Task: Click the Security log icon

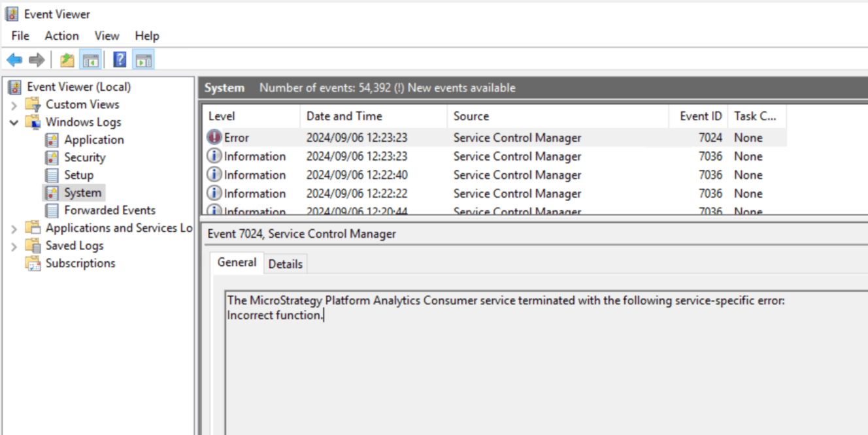Action: [52, 157]
